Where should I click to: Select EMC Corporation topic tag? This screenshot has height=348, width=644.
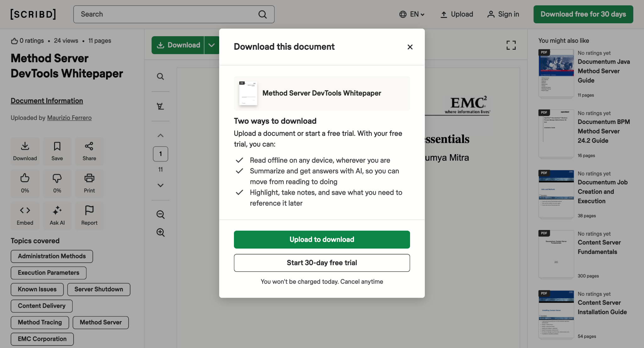(x=42, y=339)
